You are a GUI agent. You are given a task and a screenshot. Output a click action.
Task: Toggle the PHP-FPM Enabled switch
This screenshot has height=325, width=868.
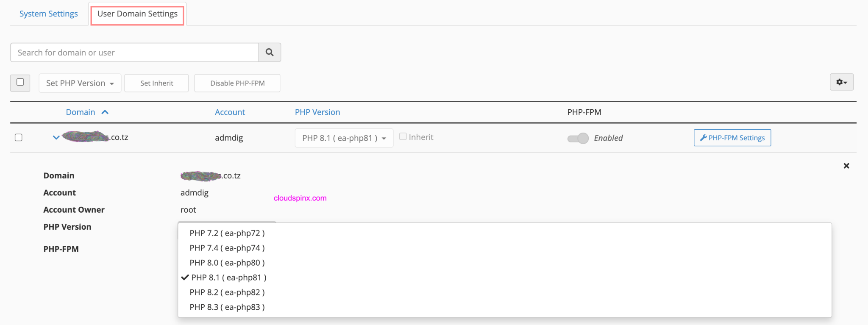coord(578,138)
